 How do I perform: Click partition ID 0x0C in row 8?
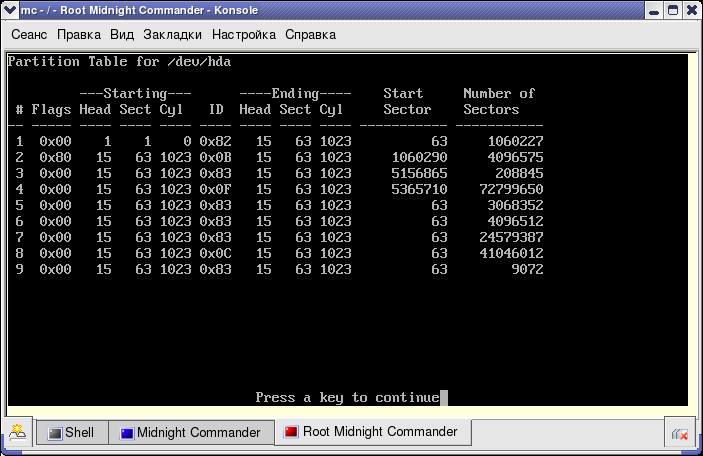pos(215,253)
